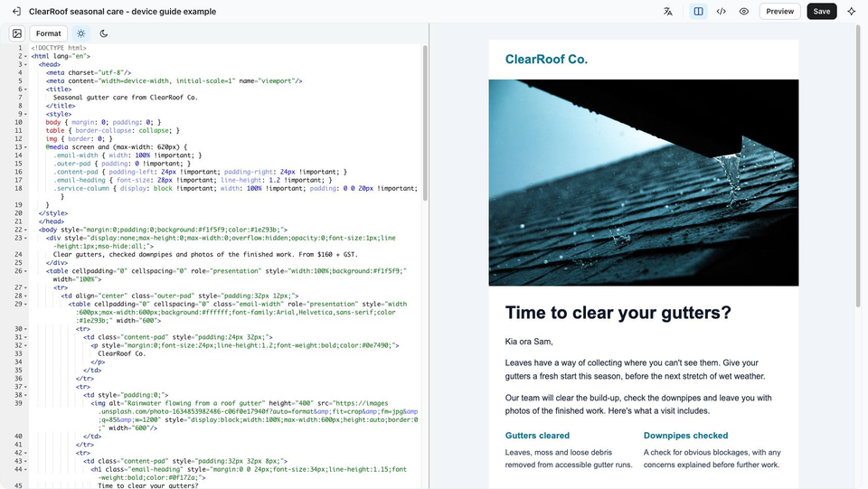868x489 pixels.
Task: Click the 'Downpipes checked' subheading
Action: (685, 436)
